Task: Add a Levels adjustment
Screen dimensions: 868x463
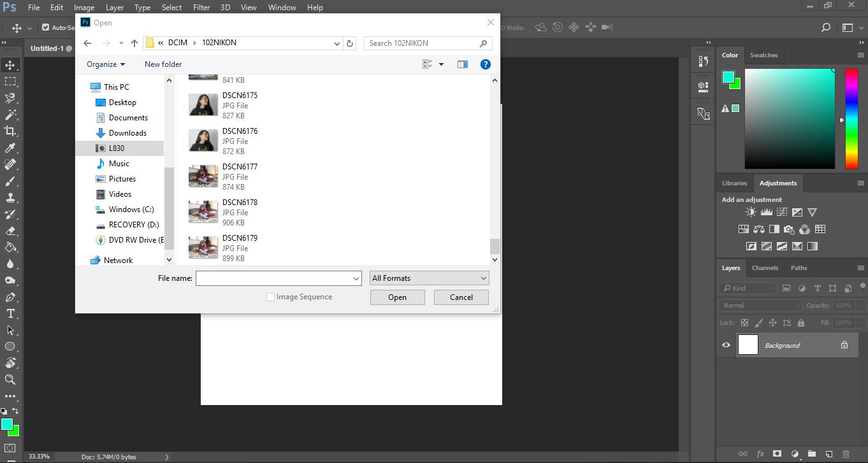Action: (767, 212)
